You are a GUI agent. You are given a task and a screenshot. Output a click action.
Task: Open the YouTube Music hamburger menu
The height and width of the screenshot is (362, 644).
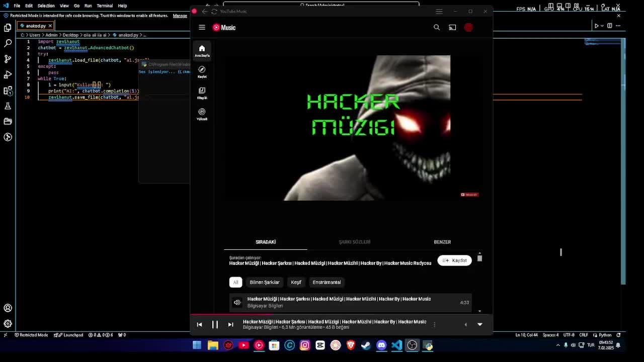coord(202,28)
